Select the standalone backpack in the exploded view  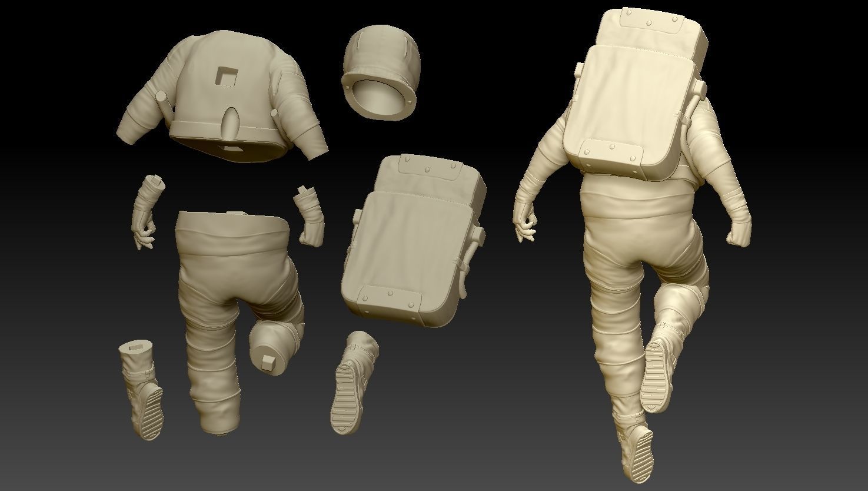[x=413, y=241]
